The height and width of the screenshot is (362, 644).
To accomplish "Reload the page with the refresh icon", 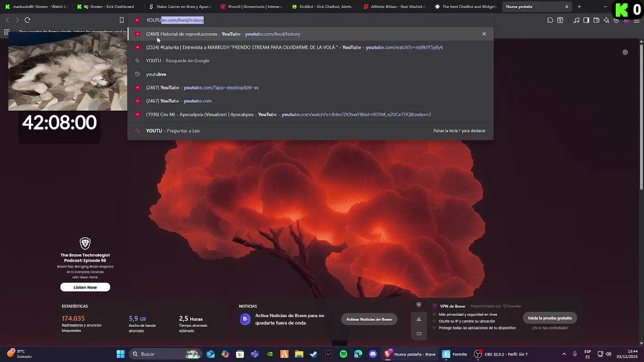I will point(27,20).
